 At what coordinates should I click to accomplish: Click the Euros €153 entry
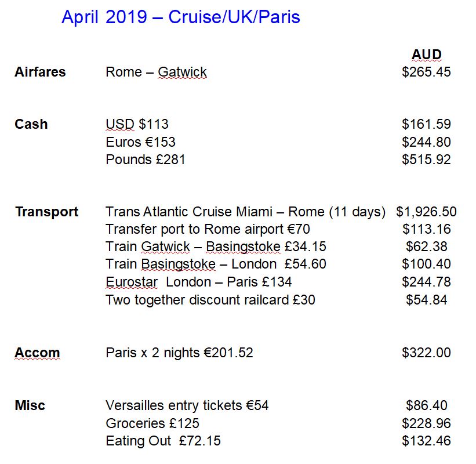tap(140, 142)
